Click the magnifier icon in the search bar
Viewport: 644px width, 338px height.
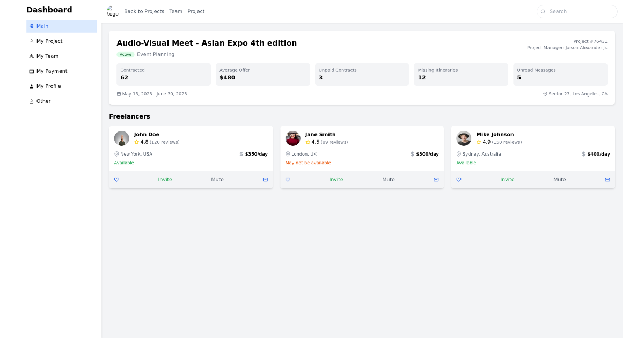coord(543,11)
